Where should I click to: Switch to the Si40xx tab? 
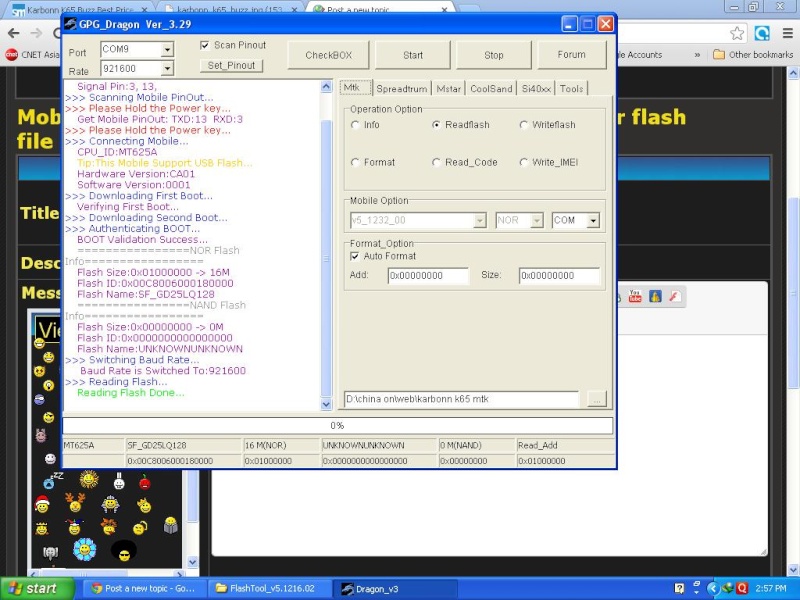[536, 89]
